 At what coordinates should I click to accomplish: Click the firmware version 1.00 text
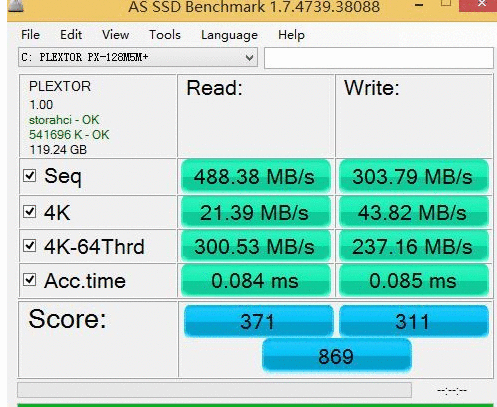coord(41,105)
